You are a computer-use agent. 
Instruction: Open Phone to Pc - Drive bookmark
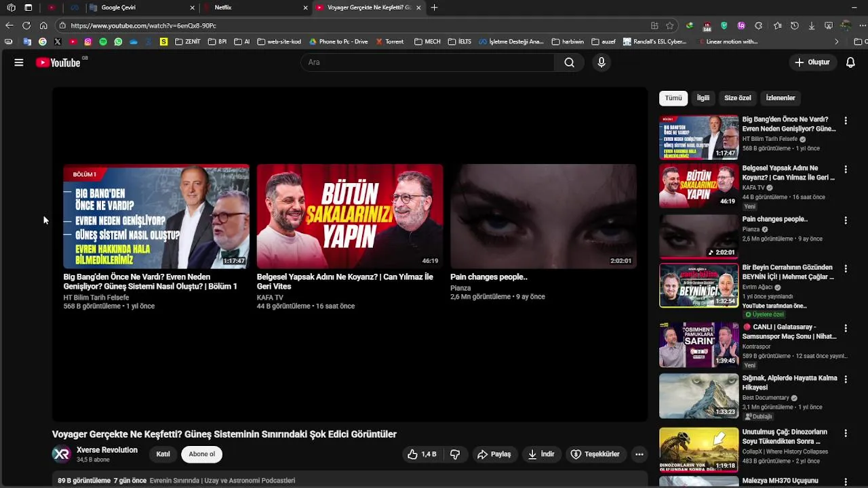(338, 41)
